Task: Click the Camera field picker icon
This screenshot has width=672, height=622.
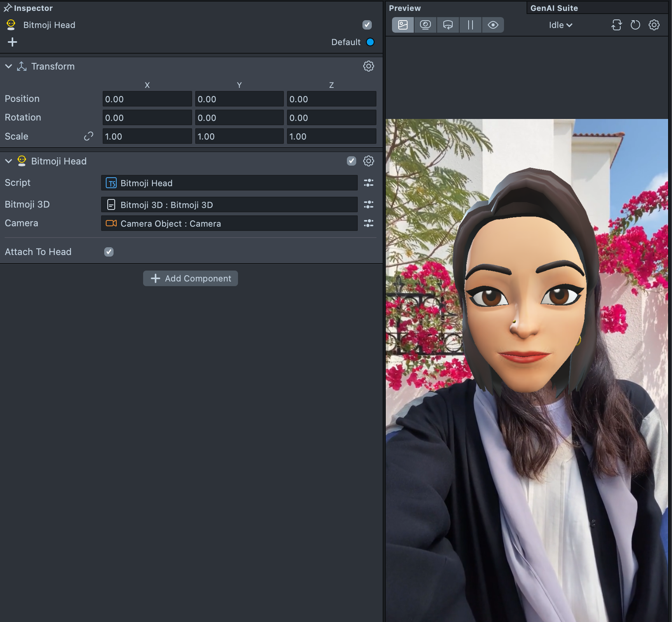Action: 368,223
